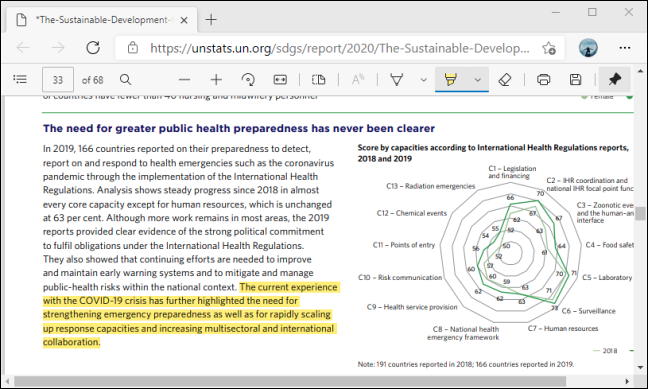Click the 'C1 – Legislation and financing' label
The width and height of the screenshot is (648, 389).
[512, 172]
